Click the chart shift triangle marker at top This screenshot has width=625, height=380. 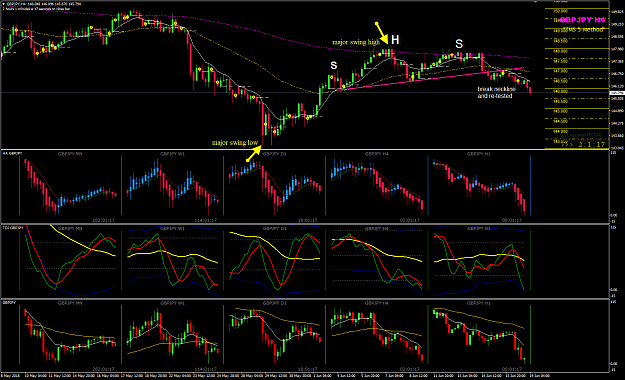click(536, 2)
